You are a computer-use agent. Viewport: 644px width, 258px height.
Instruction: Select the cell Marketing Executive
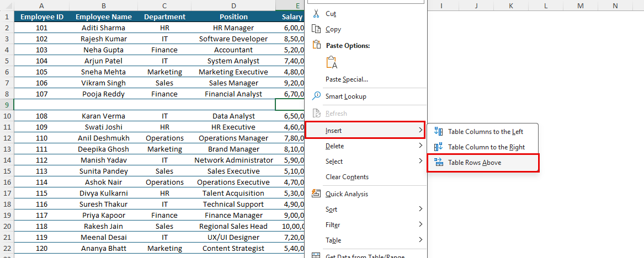click(x=233, y=72)
